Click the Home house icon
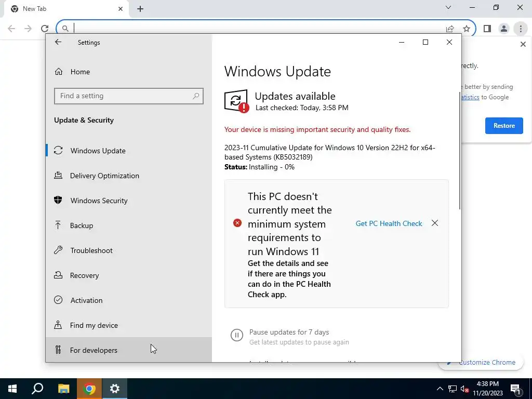The width and height of the screenshot is (532, 399). [x=59, y=72]
